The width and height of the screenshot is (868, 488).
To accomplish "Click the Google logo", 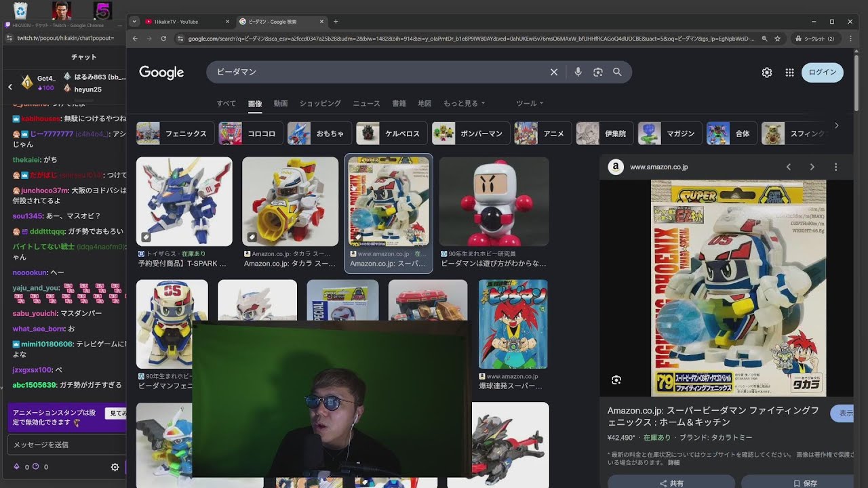I will (161, 73).
